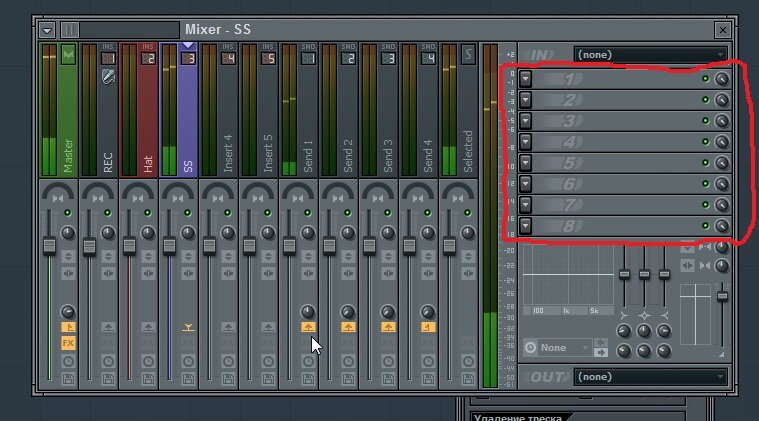Click the S icon atop the Selected track
Viewport: 759px width, 421px height.
coord(468,54)
